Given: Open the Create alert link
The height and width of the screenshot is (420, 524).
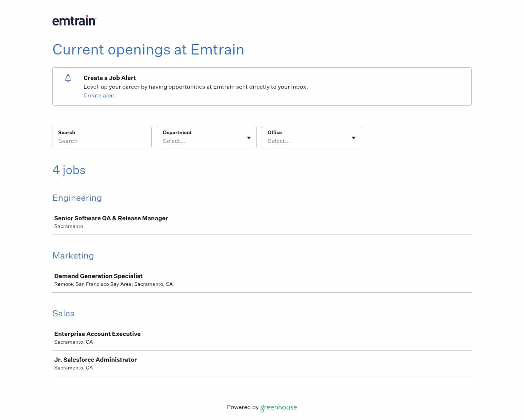Looking at the screenshot, I should [99, 96].
